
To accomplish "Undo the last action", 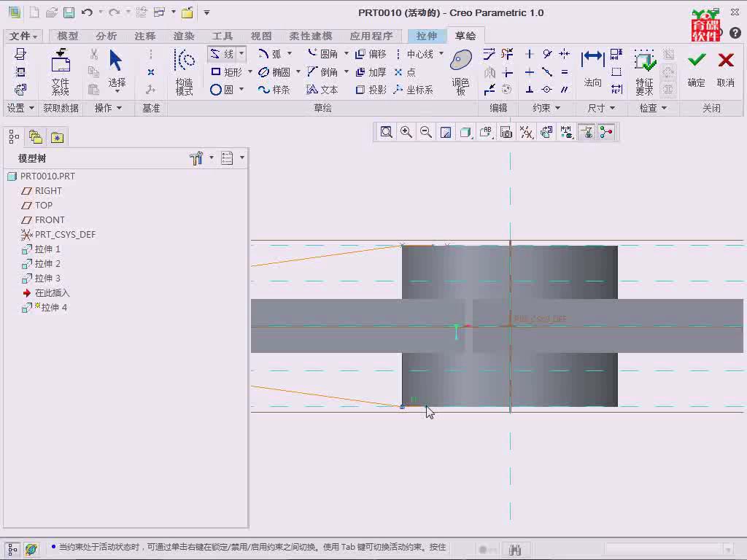I will pos(87,13).
